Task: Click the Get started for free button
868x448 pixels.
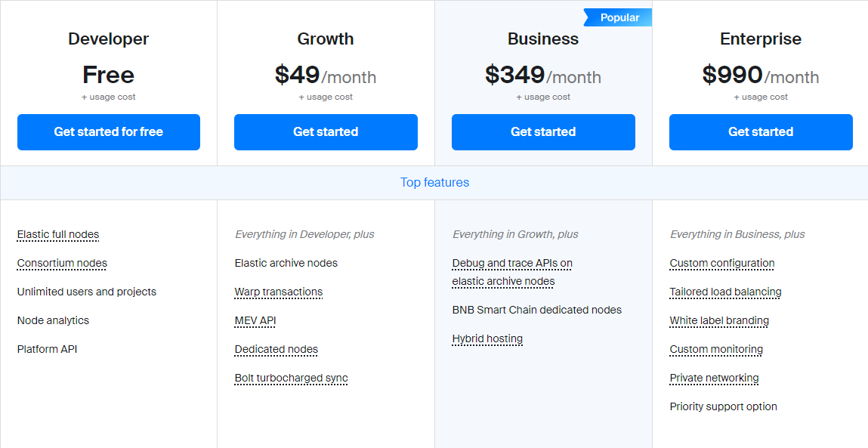Action: (x=109, y=131)
